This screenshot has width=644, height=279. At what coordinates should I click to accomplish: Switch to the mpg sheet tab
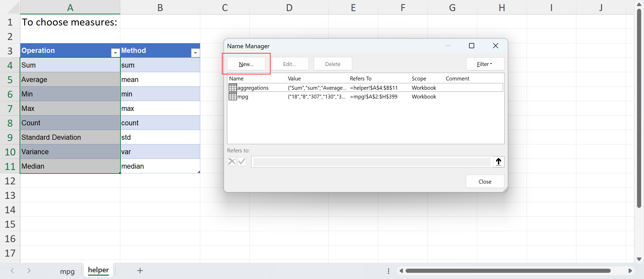[67, 271]
